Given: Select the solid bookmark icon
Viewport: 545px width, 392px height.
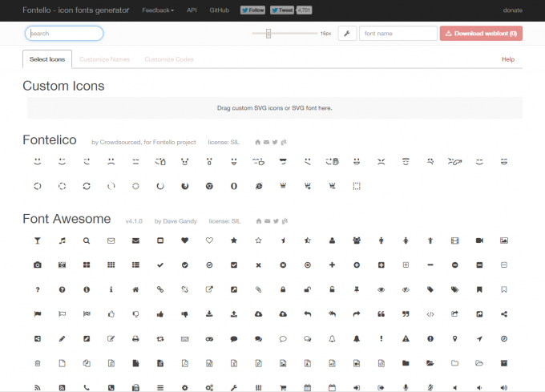Looking at the screenshot, I should coord(479,289).
